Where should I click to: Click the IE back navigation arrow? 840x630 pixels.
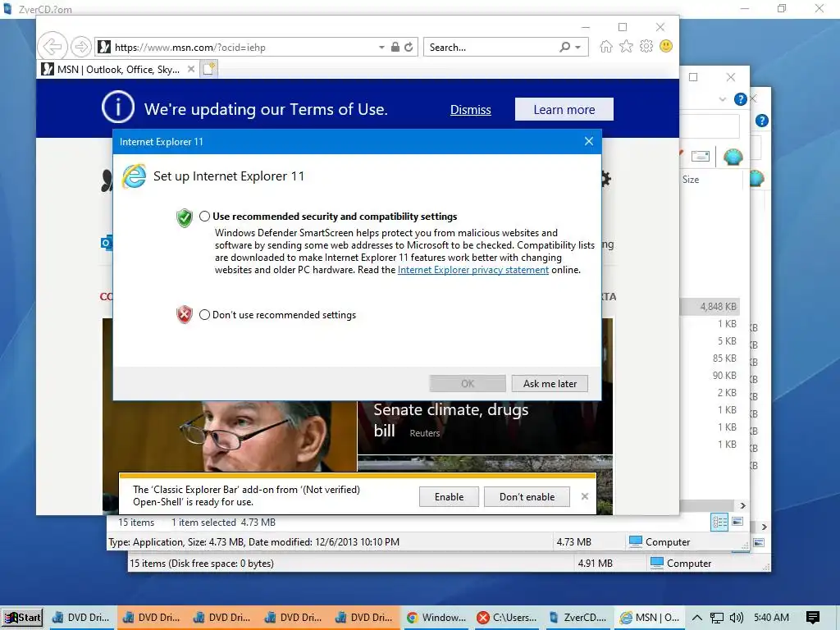pyautogui.click(x=52, y=47)
